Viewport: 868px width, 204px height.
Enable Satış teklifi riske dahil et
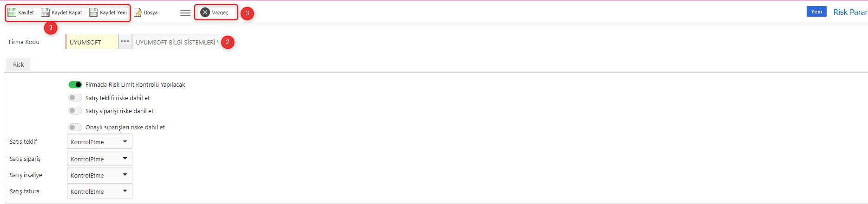pyautogui.click(x=75, y=98)
